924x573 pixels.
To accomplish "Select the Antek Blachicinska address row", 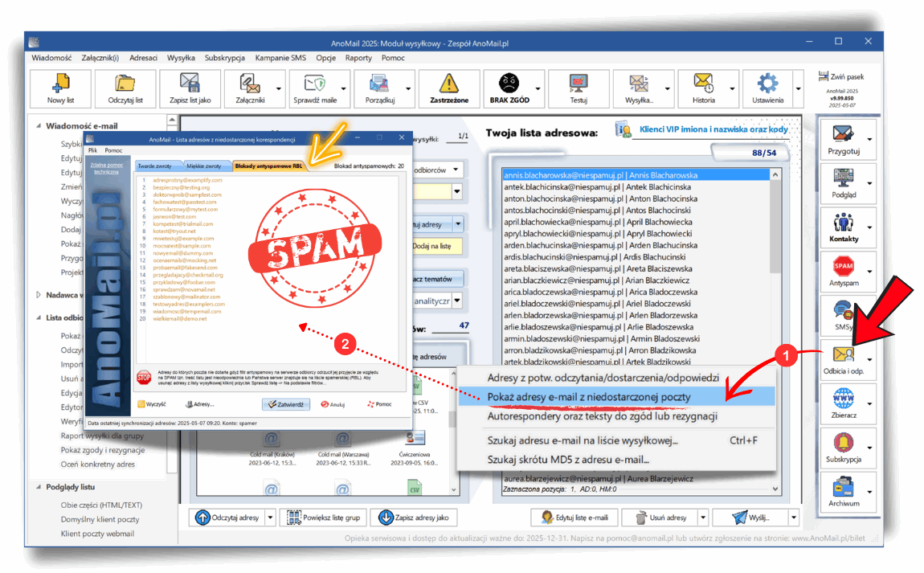I will [x=636, y=187].
